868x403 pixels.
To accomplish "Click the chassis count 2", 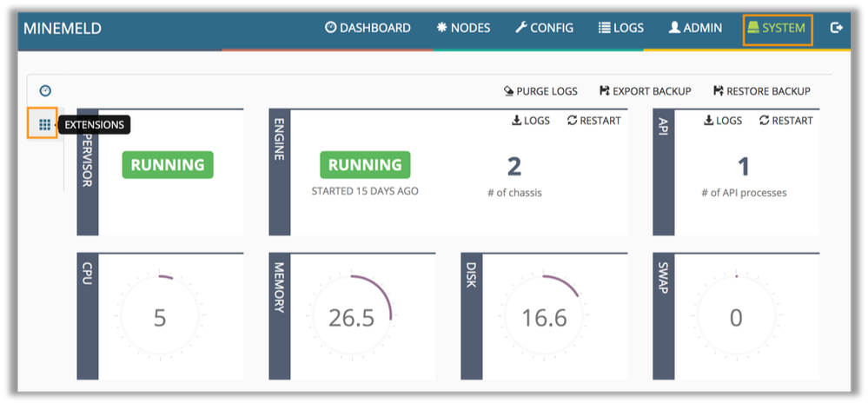I will 515,167.
